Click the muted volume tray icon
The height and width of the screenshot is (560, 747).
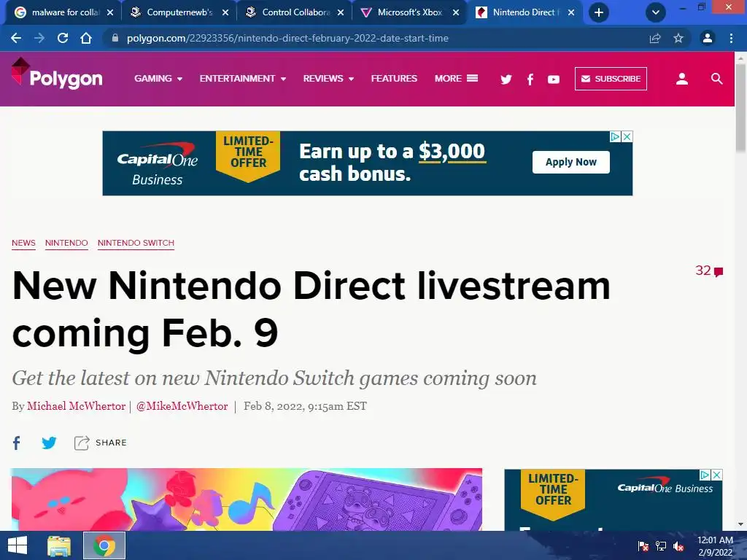point(679,546)
